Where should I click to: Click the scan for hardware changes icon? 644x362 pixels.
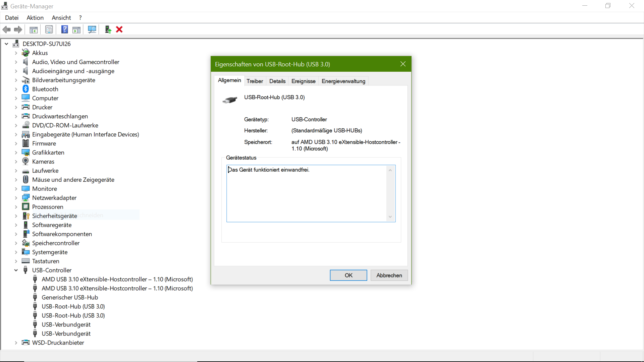pos(92,29)
